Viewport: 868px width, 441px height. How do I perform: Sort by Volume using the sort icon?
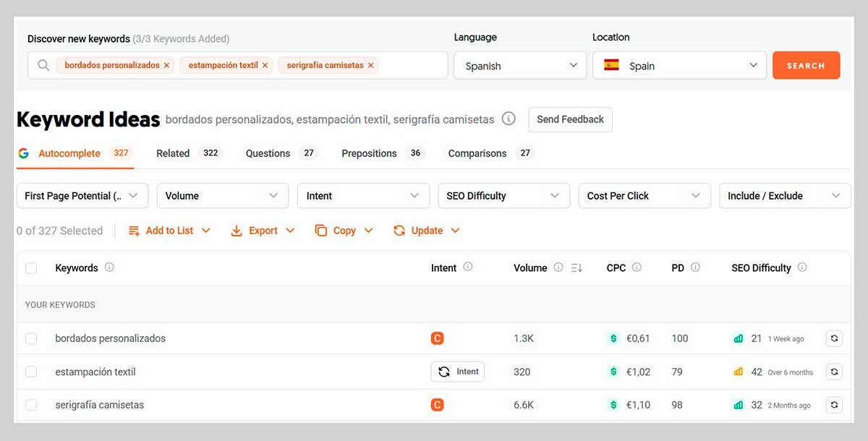click(576, 267)
